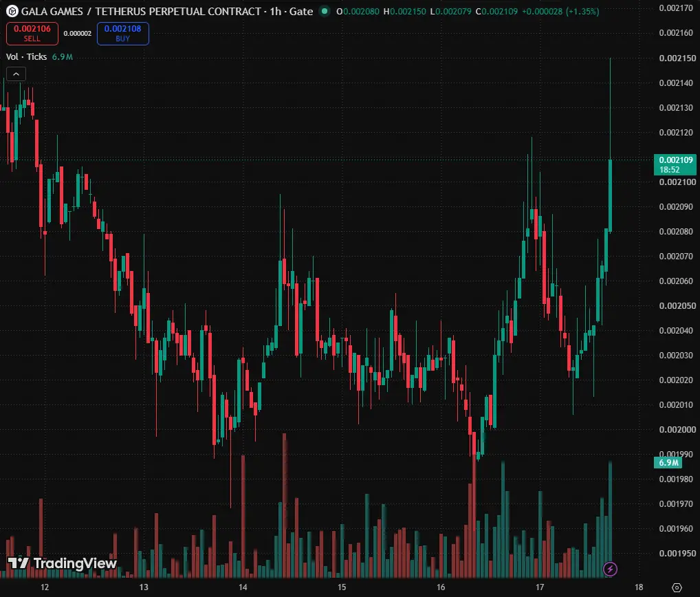Click the 6.9M volume value in the legend

click(x=62, y=56)
